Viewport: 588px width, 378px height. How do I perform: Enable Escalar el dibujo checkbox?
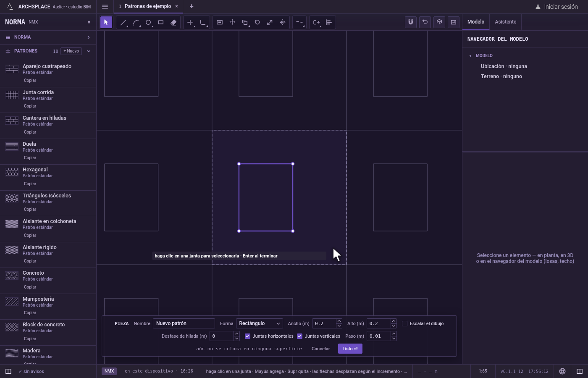pyautogui.click(x=404, y=323)
